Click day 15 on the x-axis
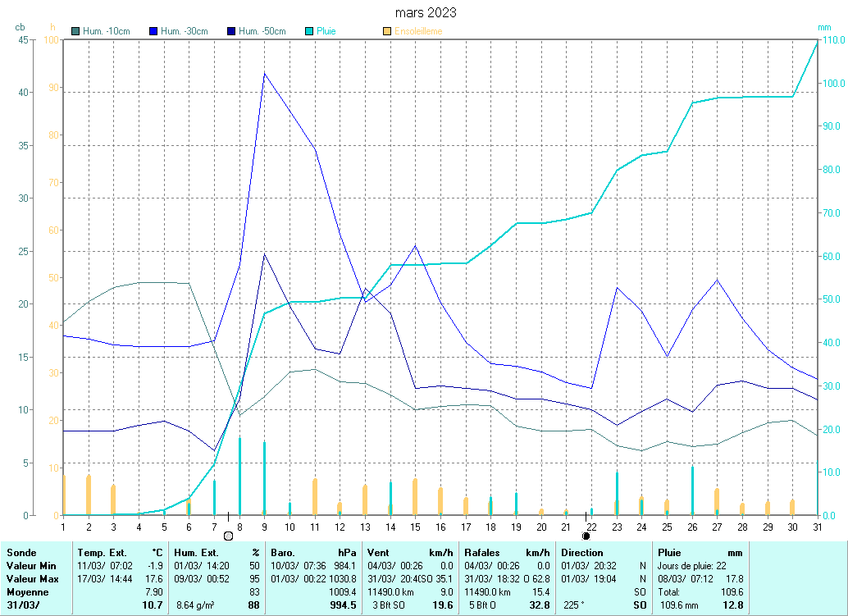 click(x=416, y=526)
